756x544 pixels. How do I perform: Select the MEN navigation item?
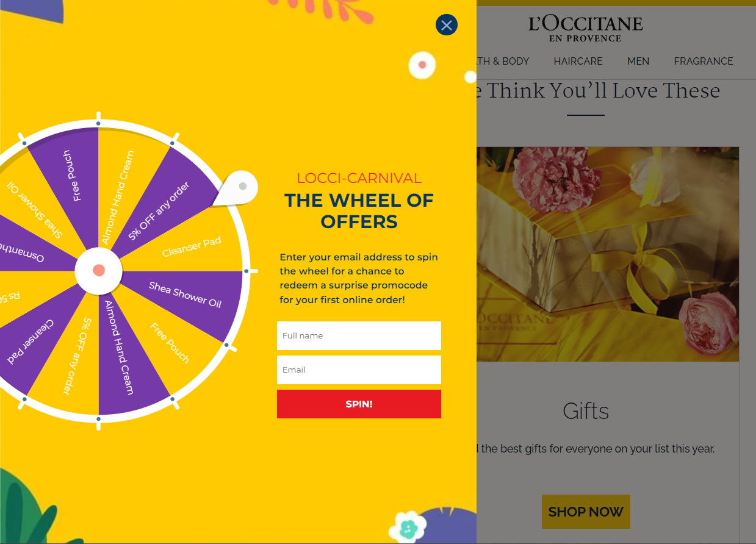click(x=638, y=61)
